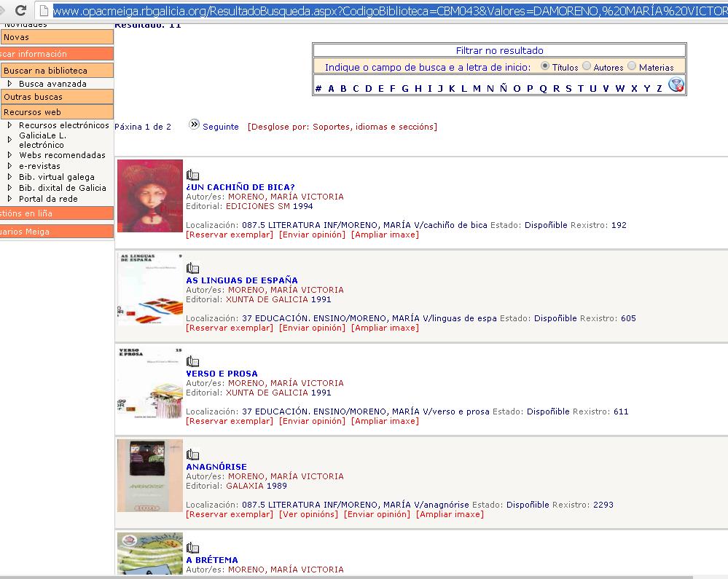The image size is (728, 579).
Task: Open the usuarios Meiga section
Action: [x=57, y=232]
